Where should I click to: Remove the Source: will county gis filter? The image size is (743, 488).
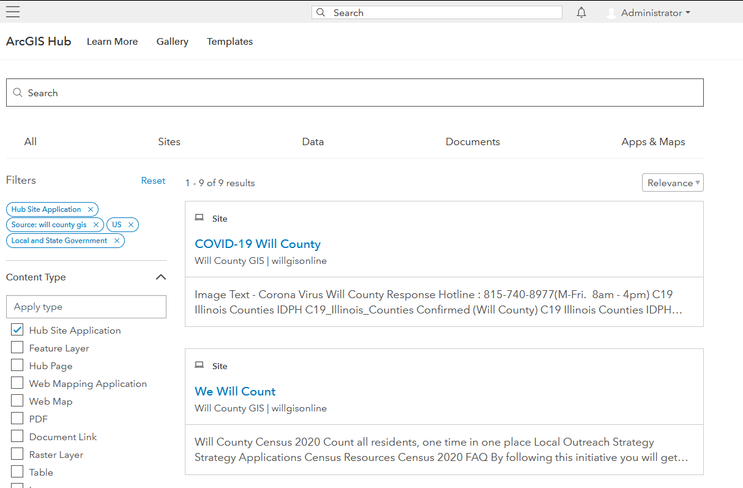click(96, 225)
